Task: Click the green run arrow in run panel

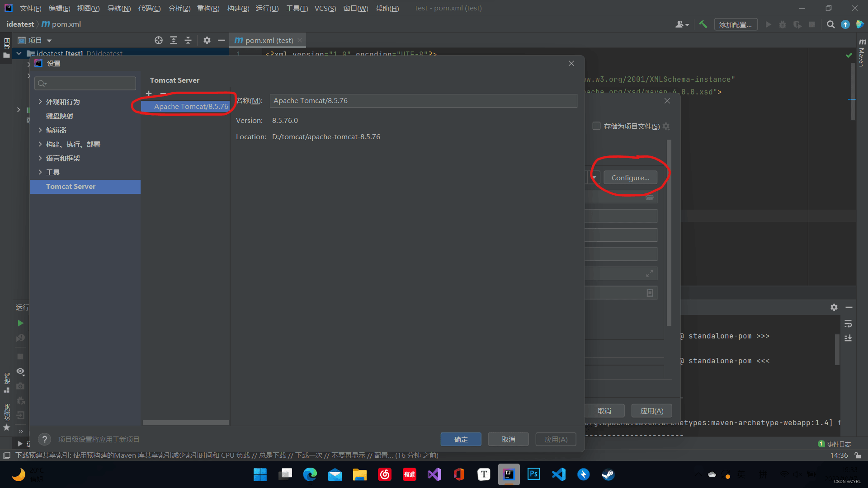Action: click(20, 323)
